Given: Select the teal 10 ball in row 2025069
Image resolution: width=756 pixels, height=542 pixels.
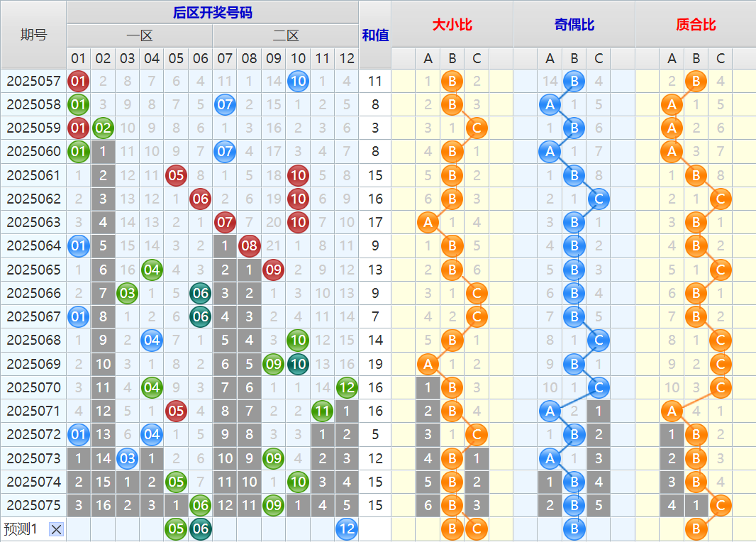Looking at the screenshot, I should pyautogui.click(x=298, y=364).
